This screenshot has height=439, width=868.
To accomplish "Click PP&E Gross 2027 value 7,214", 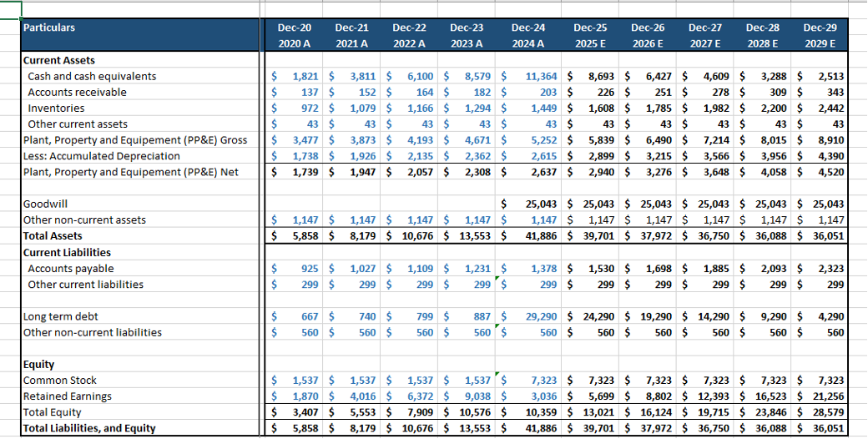I will pos(716,140).
